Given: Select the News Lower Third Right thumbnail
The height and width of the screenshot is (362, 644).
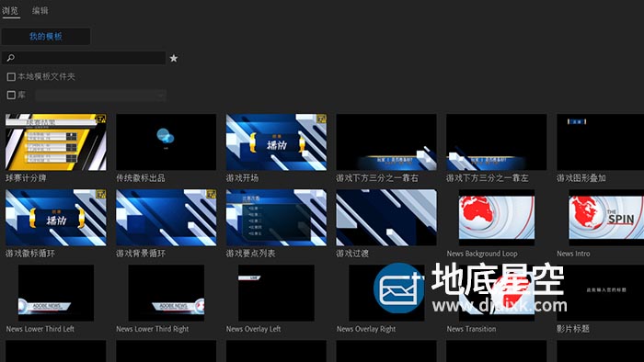Looking at the screenshot, I should pyautogui.click(x=166, y=293).
